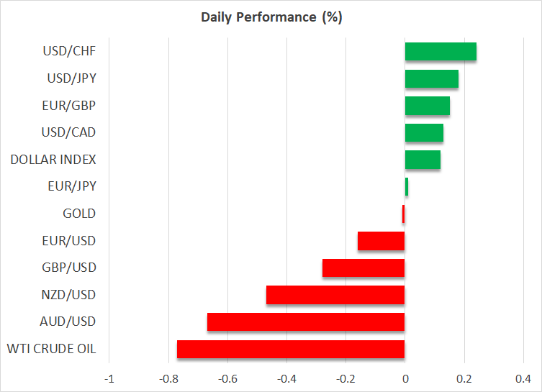Select the 0.4 x-axis tick label
The image size is (542, 392).
click(523, 379)
